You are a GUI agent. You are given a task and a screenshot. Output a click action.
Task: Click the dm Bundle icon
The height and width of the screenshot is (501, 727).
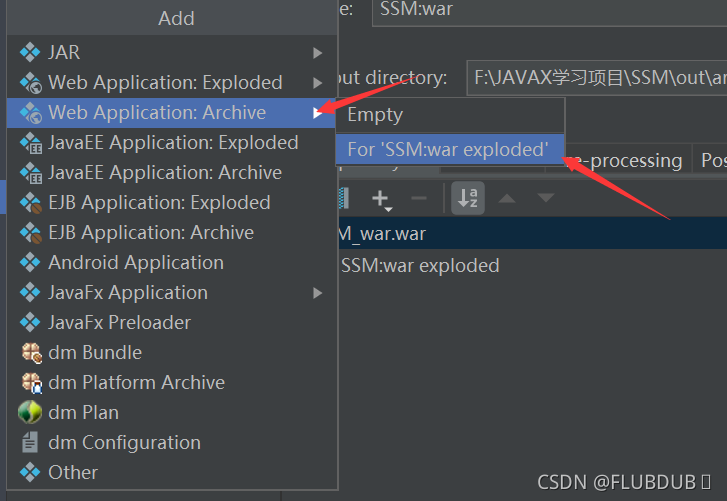pyautogui.click(x=32, y=353)
